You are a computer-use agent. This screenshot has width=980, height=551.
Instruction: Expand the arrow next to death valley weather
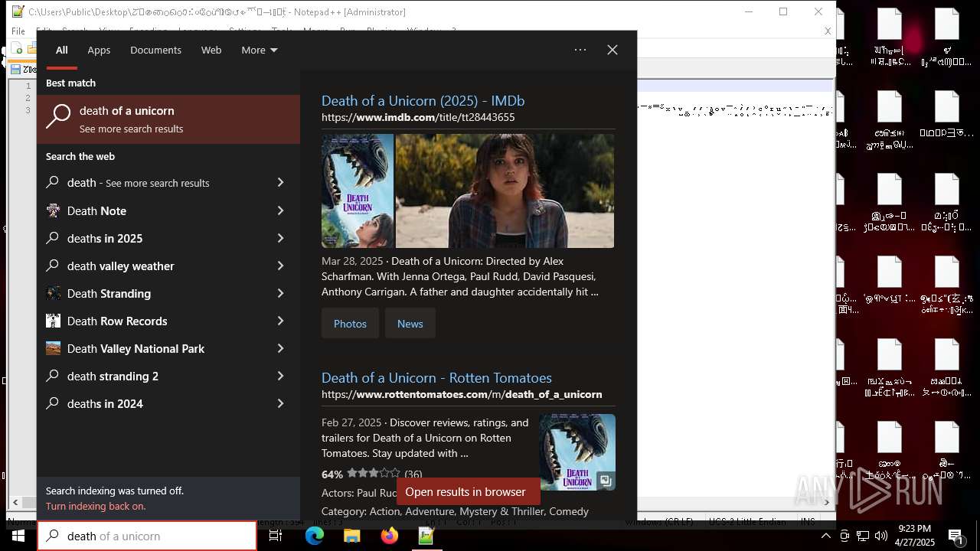pos(280,266)
